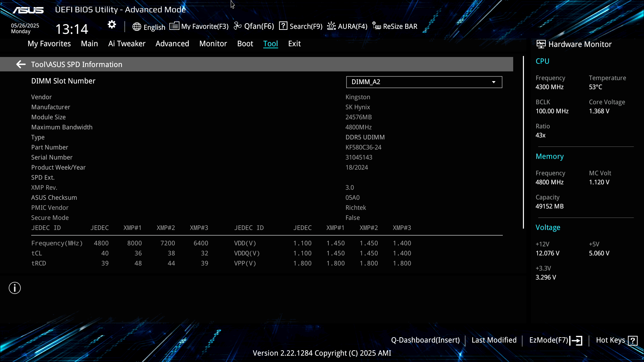Open AURA(F4) lighting settings
644x362 pixels.
coord(347,26)
